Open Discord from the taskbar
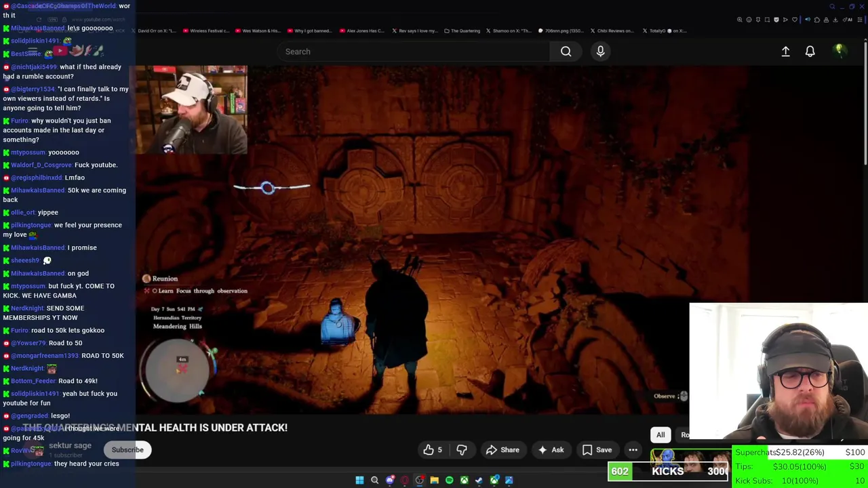The height and width of the screenshot is (488, 868). click(x=390, y=480)
